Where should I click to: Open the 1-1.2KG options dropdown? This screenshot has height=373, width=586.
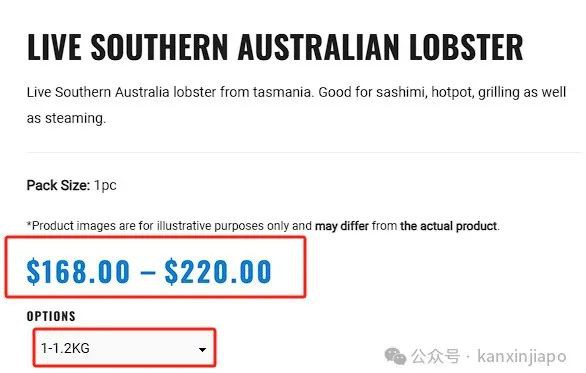124,348
